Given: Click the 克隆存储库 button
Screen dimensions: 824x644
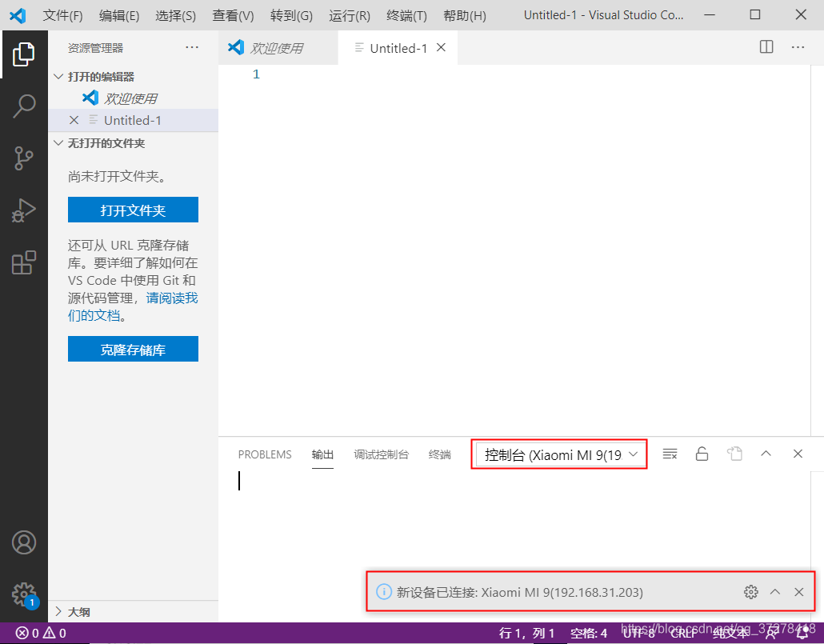Looking at the screenshot, I should point(133,349).
